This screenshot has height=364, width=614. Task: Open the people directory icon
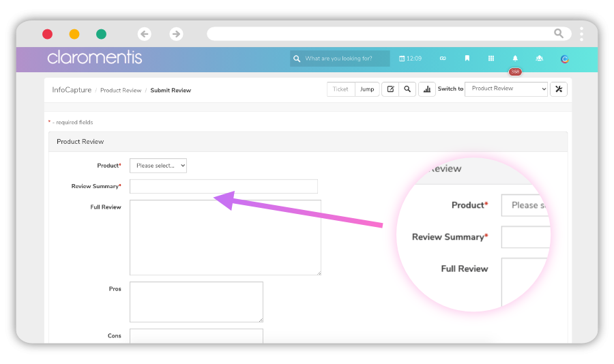[x=540, y=59]
